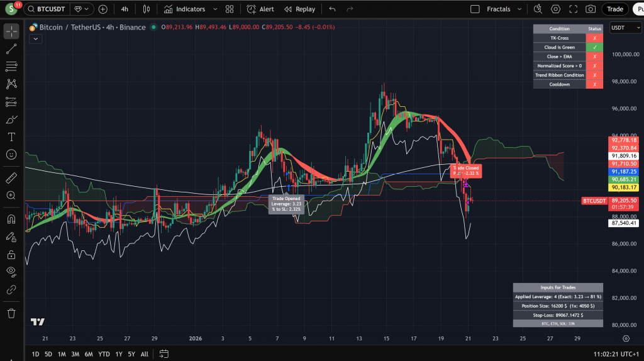The height and width of the screenshot is (361, 644).
Task: Click the trash icon to remove drawings
Action: 11,313
